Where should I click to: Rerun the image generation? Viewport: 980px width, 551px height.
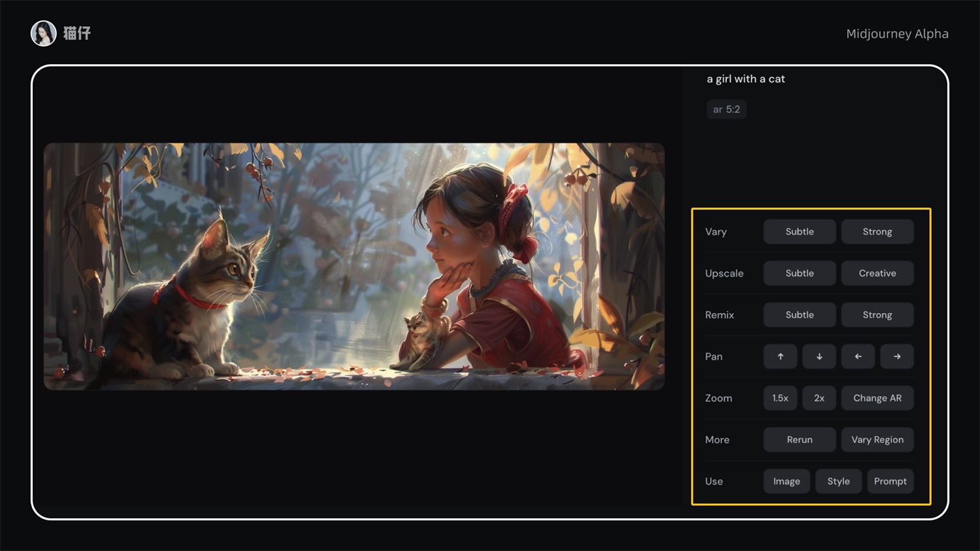[799, 440]
